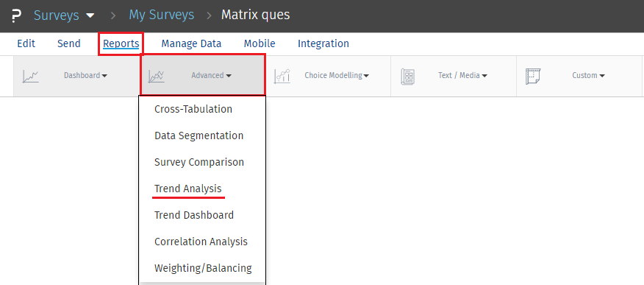Open the Send tab

[x=69, y=43]
